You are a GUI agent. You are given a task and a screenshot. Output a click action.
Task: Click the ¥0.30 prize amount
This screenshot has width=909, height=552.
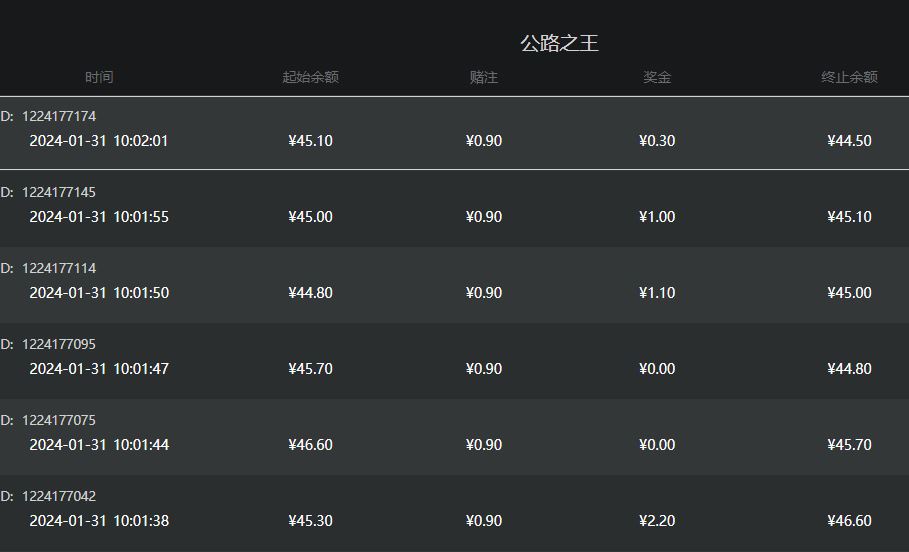[x=657, y=140]
